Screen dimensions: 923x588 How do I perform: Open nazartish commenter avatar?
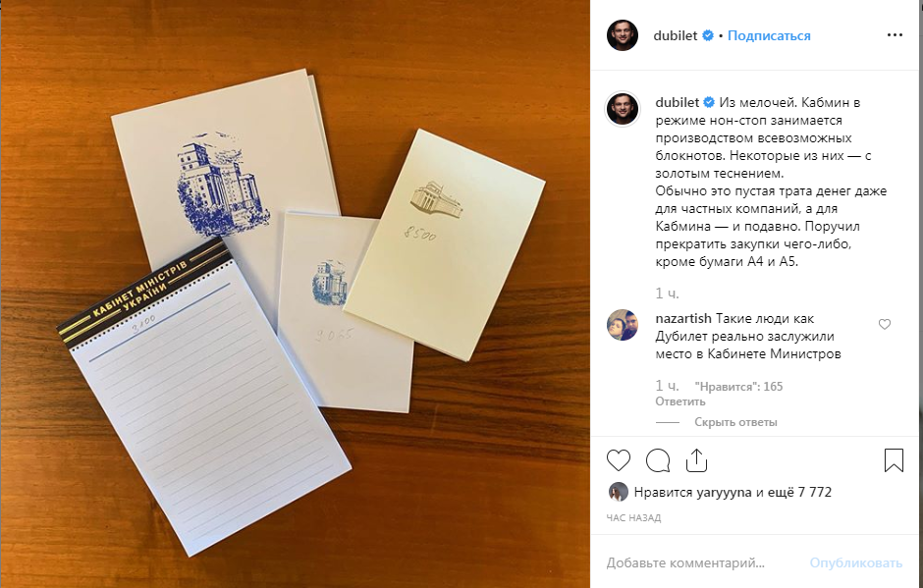623,325
